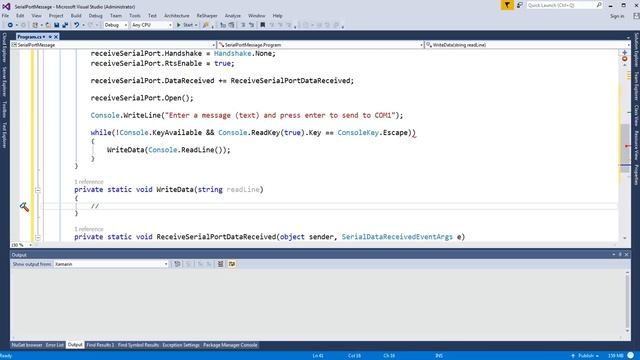640x360 pixels.
Task: Open the Analyze menu
Action: pos(233,16)
